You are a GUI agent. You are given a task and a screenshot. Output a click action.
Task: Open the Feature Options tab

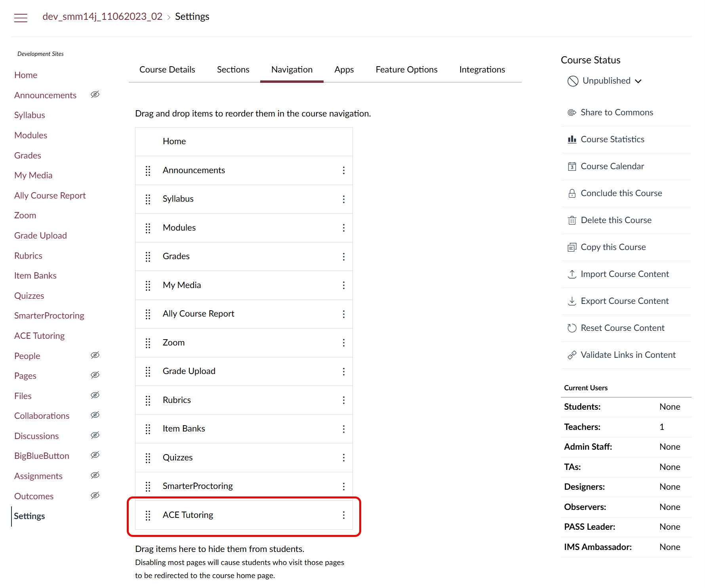coord(406,70)
